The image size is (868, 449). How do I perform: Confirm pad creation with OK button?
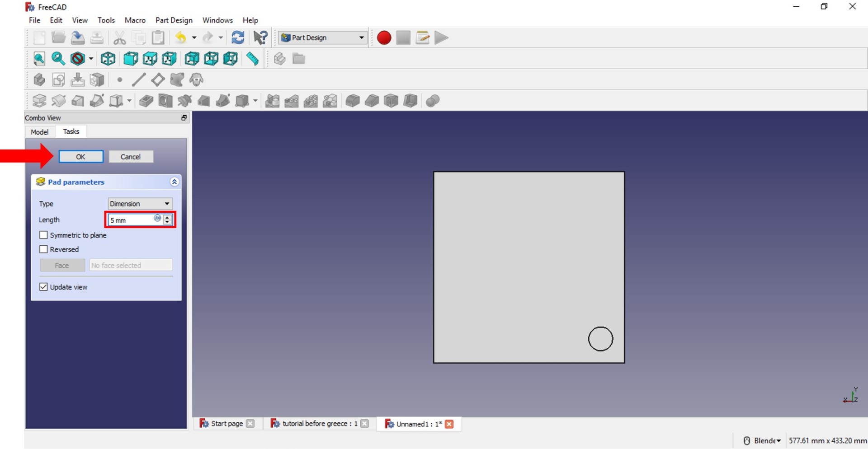click(80, 156)
